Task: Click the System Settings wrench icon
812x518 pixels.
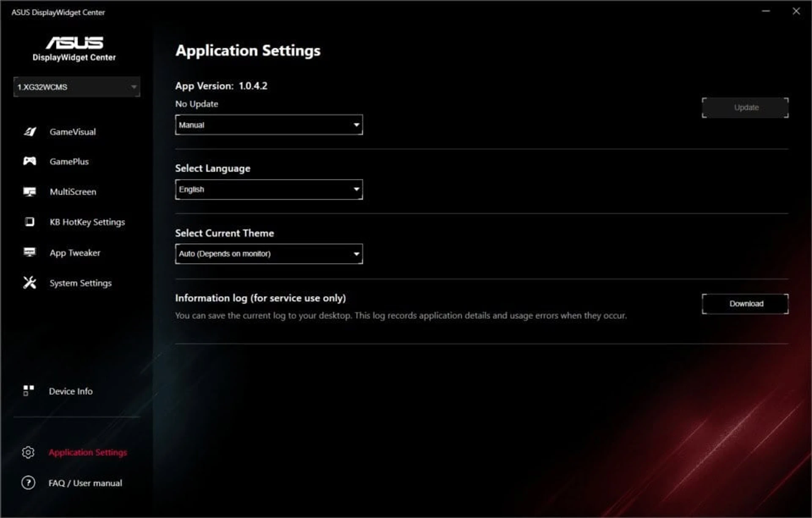Action: (x=30, y=283)
